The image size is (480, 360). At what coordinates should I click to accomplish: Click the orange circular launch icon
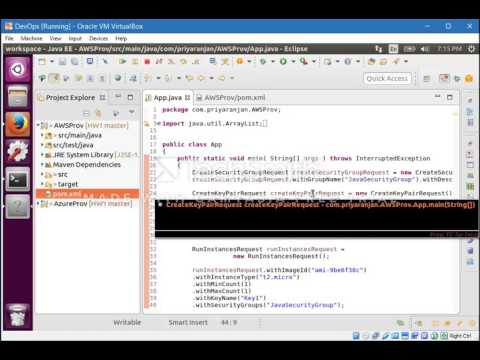(x=240, y=61)
